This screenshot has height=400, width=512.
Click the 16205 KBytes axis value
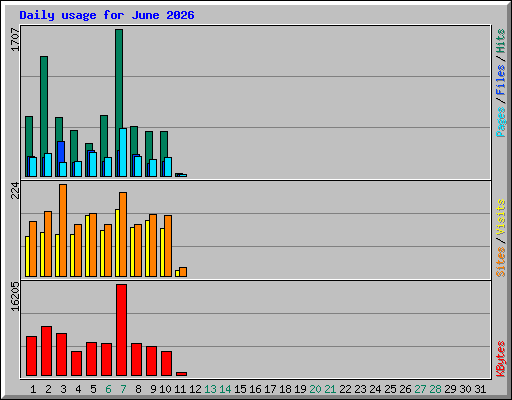(15, 296)
